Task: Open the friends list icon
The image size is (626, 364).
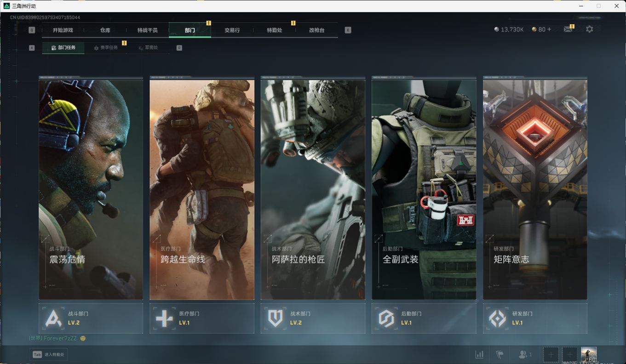Action: tap(524, 354)
